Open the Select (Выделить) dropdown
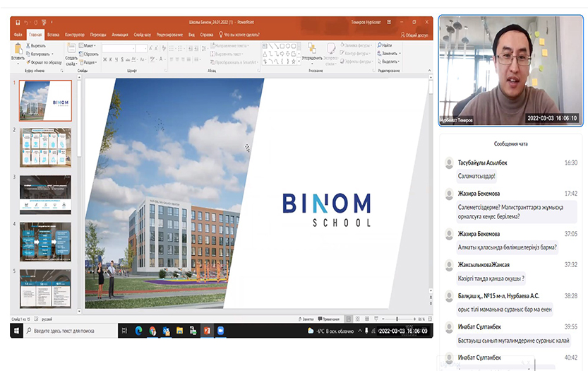The image size is (588, 371). [x=390, y=61]
